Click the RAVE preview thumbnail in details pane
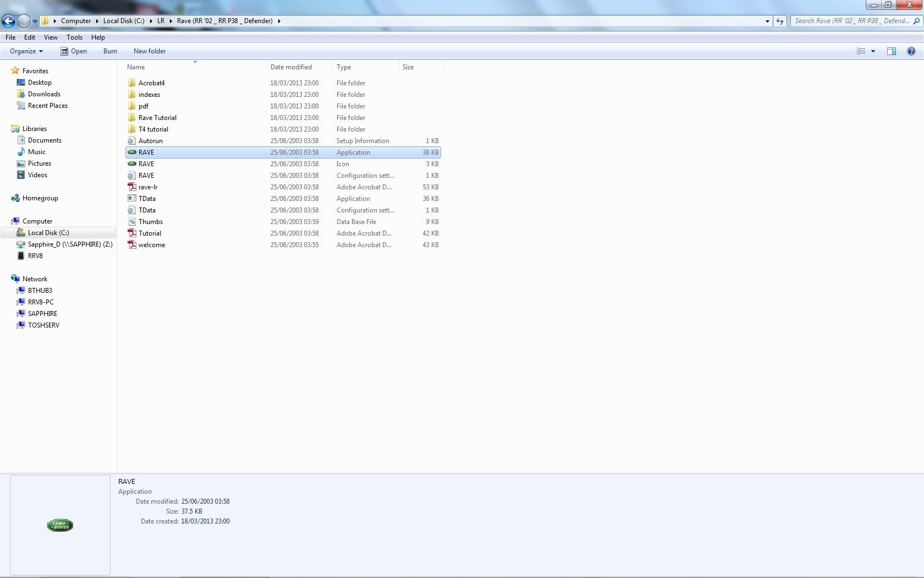This screenshot has width=924, height=578. point(60,525)
